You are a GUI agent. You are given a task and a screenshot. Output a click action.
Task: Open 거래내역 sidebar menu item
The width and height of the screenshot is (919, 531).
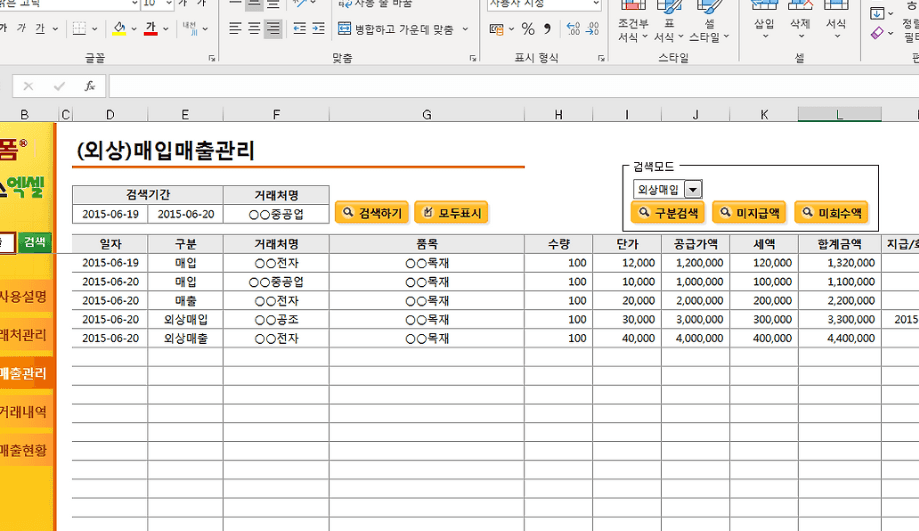25,412
